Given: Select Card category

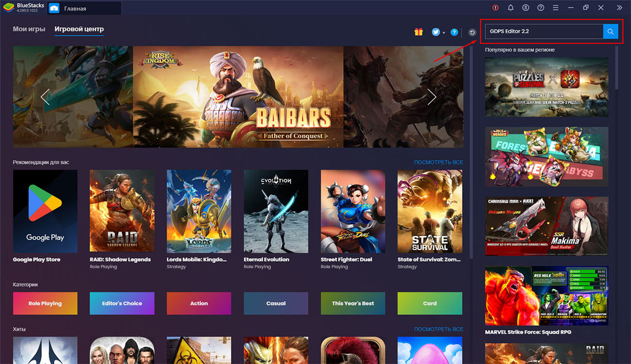Looking at the screenshot, I should point(429,303).
